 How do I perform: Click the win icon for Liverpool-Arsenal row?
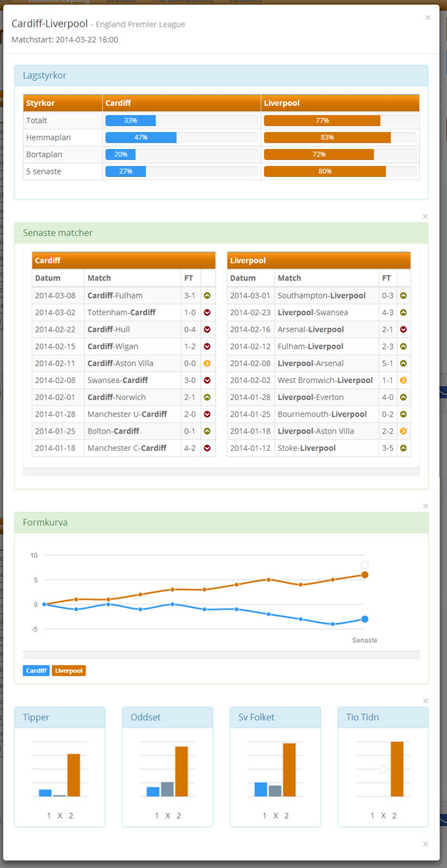[x=403, y=363]
